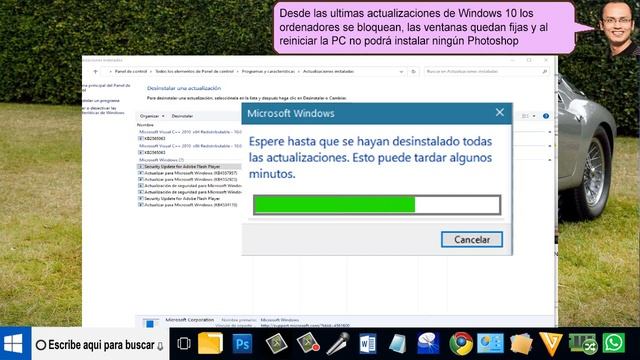Open the Windows Start menu
Screen dimensions: 640x360
point(15,344)
